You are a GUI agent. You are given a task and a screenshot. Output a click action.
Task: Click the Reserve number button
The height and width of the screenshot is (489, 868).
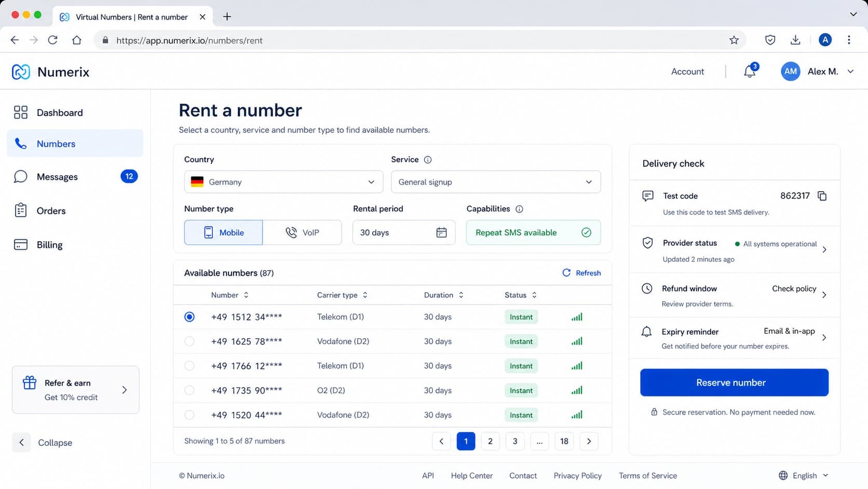pyautogui.click(x=734, y=382)
